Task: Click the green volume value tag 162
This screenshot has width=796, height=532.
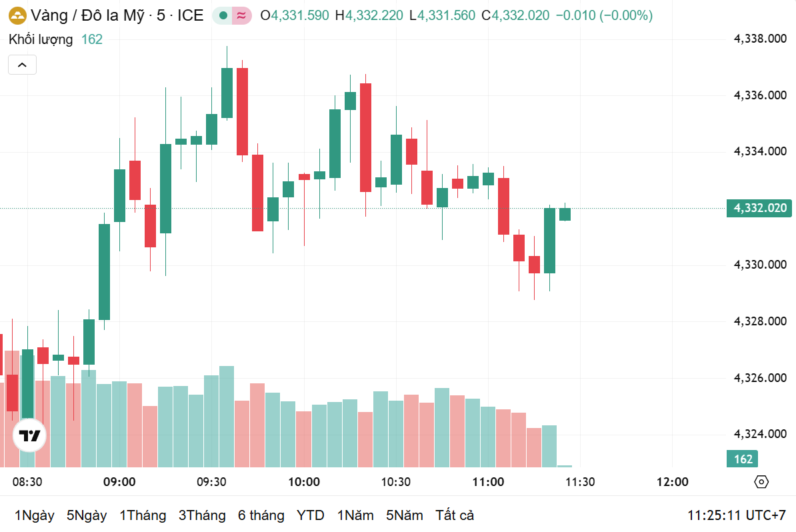Action: [743, 459]
